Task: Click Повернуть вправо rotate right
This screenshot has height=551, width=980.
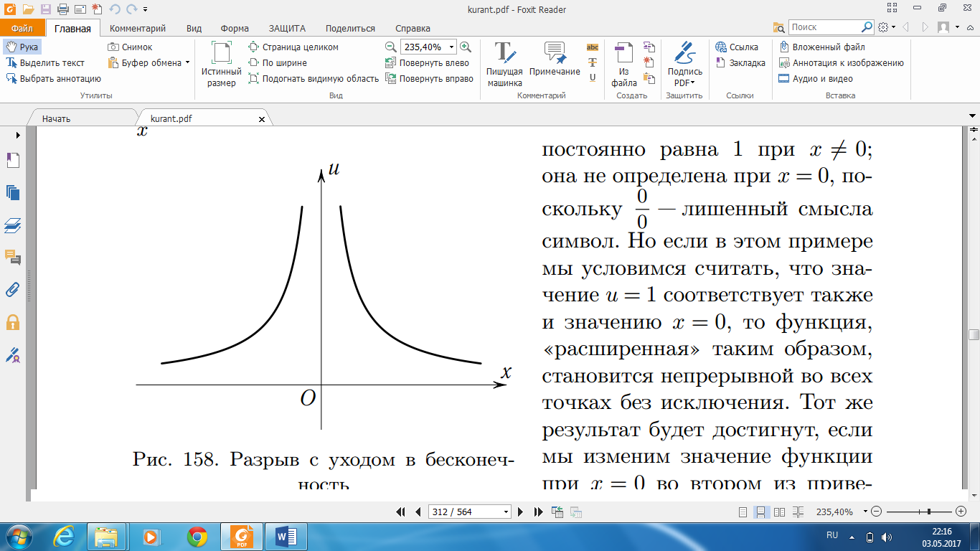Action: click(429, 78)
